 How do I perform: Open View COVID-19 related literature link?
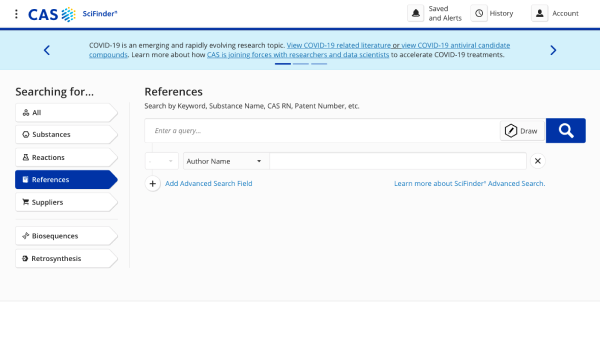(339, 45)
